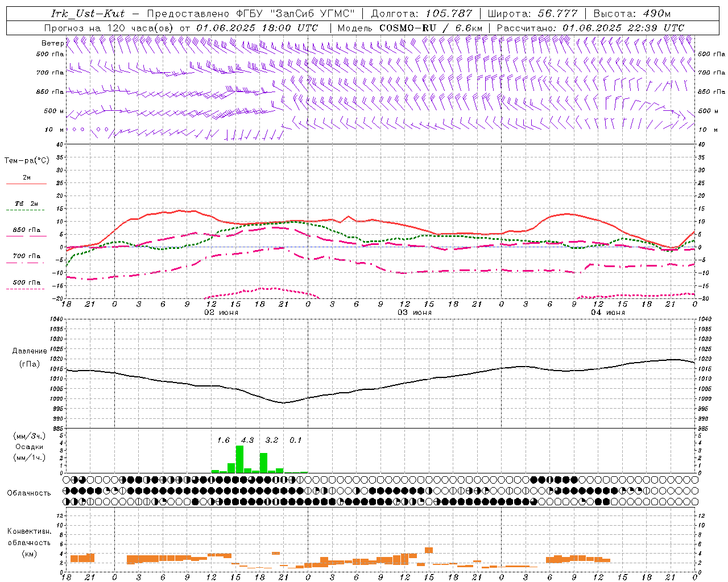
Task: Click the station name Irk_Ust-Kut
Action: pos(88,14)
